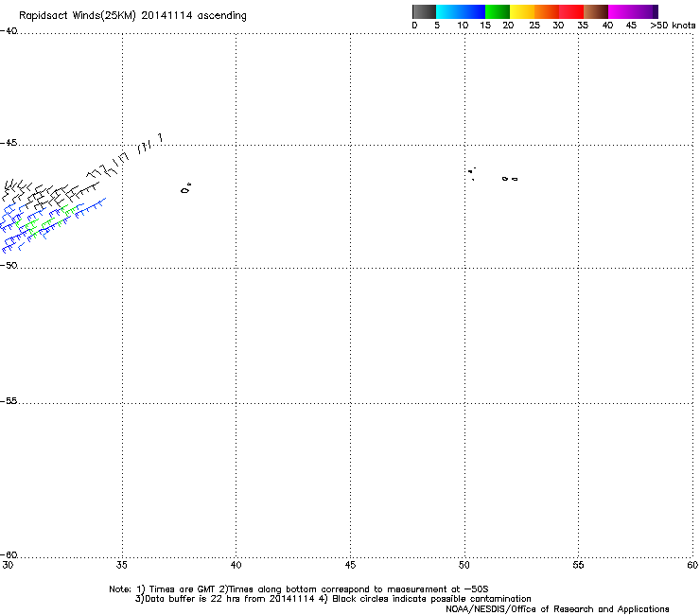Screen dimensions: 700x615
Task: Click the '>50 knots' legend label
Action: (x=673, y=26)
